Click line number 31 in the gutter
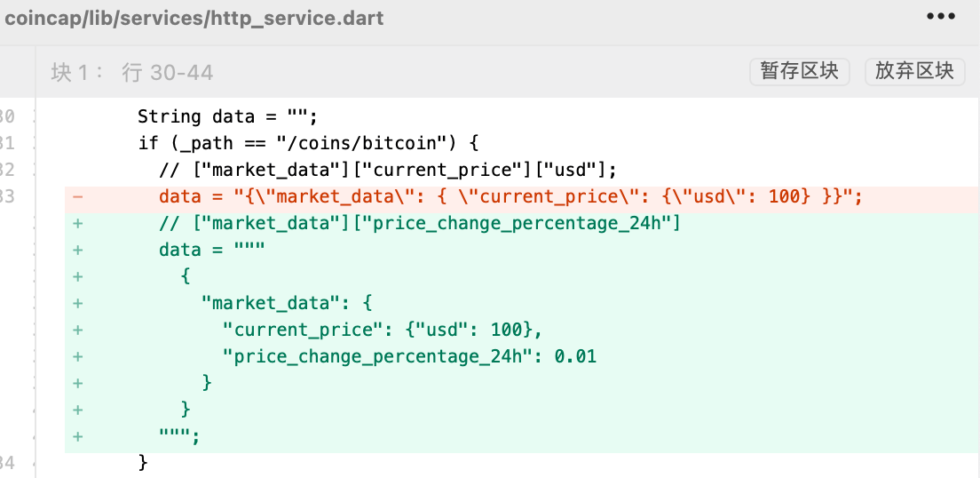This screenshot has height=478, width=980. tap(8, 143)
